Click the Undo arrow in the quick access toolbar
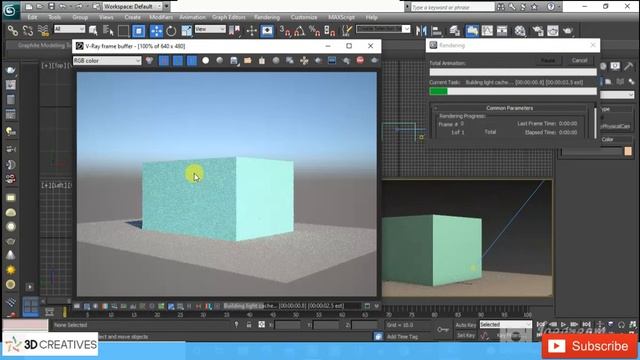The height and width of the screenshot is (360, 640). pos(63,7)
